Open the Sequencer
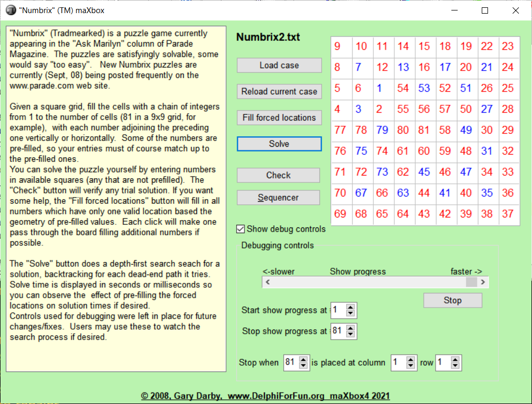The image size is (532, 404). coord(278,198)
